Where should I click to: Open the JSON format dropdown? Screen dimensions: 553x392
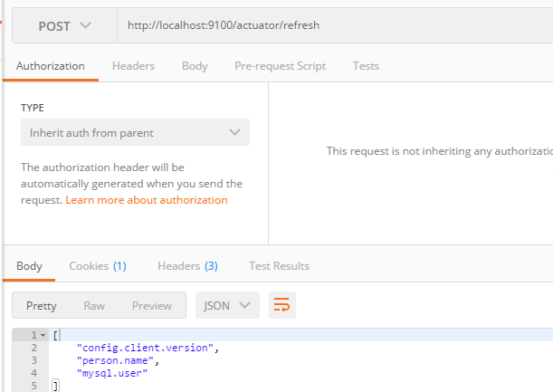(227, 305)
